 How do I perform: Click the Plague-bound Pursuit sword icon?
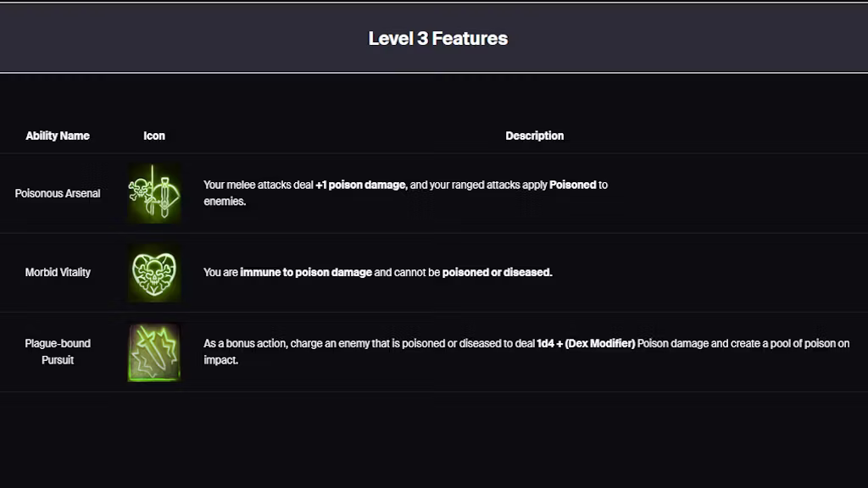point(153,352)
